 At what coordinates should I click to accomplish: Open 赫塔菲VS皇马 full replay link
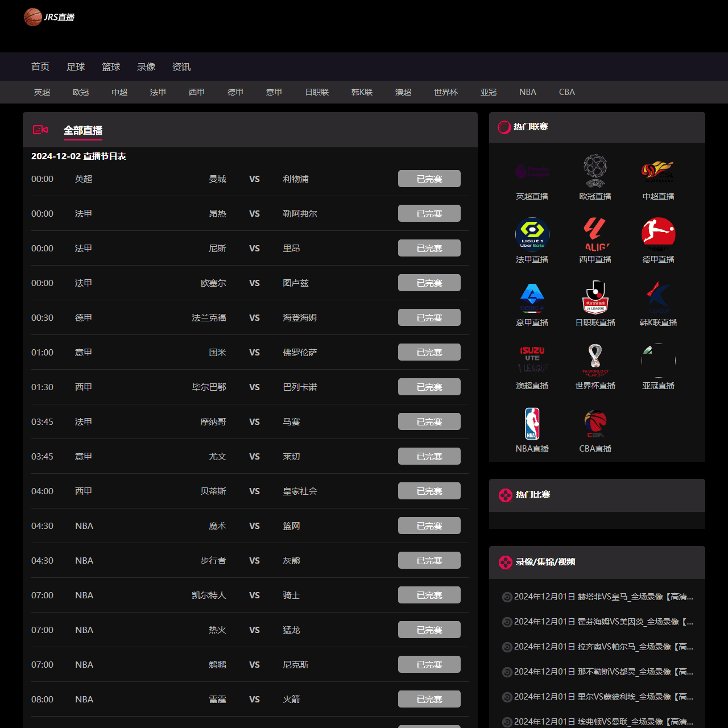tap(603, 597)
